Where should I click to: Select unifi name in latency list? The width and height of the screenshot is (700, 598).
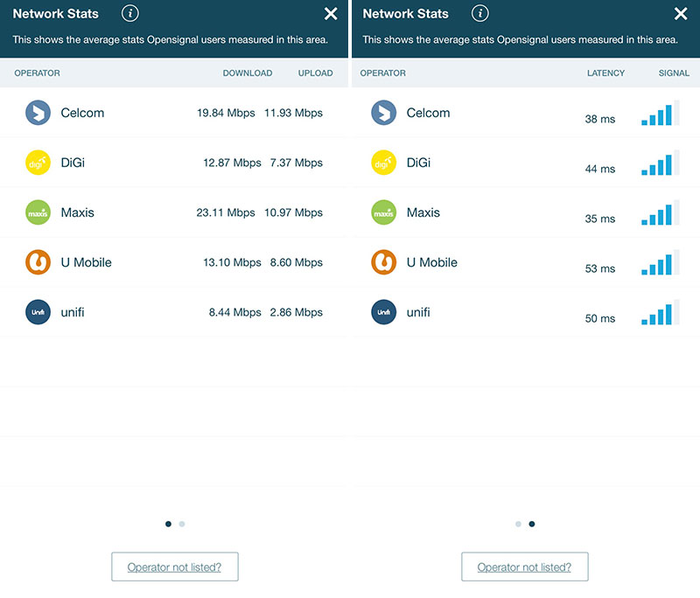(x=418, y=312)
